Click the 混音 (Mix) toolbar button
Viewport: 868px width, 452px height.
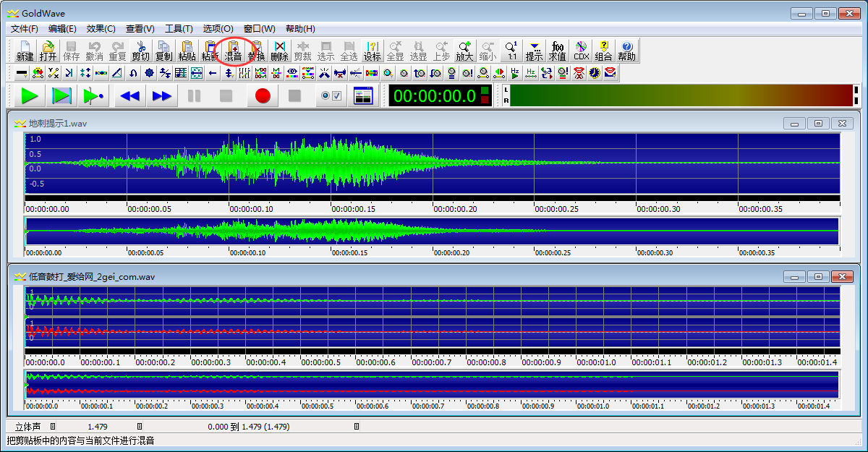(233, 51)
